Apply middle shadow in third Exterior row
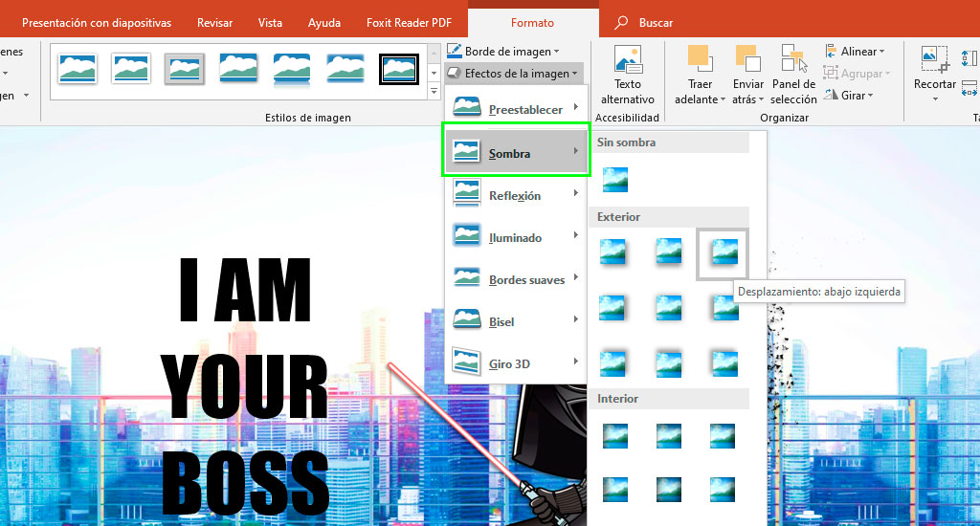This screenshot has width=980, height=526. pyautogui.click(x=669, y=363)
